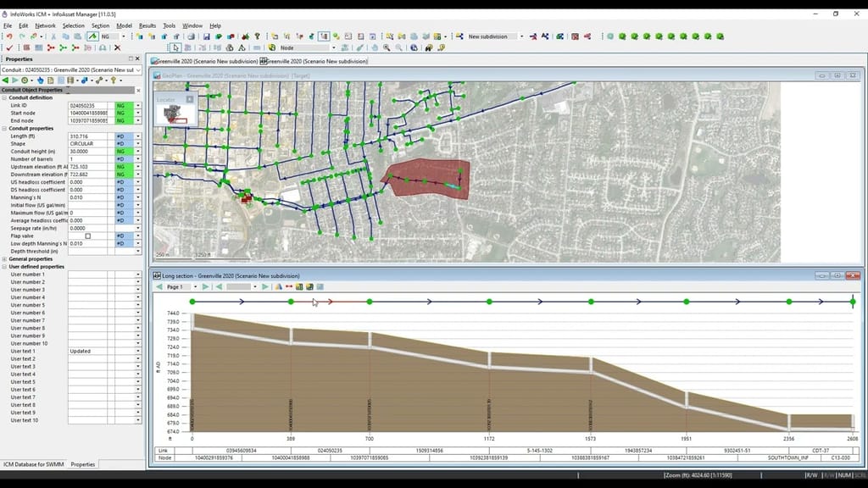Click the yellow triangle icon in Long section toolbar
Image resolution: width=868 pixels, height=488 pixels.
[x=278, y=286]
